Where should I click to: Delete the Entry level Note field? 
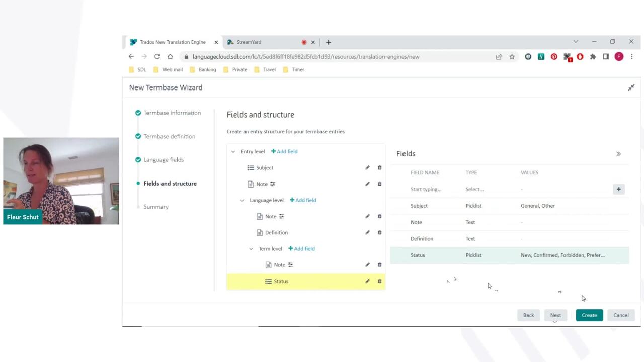pos(380,184)
